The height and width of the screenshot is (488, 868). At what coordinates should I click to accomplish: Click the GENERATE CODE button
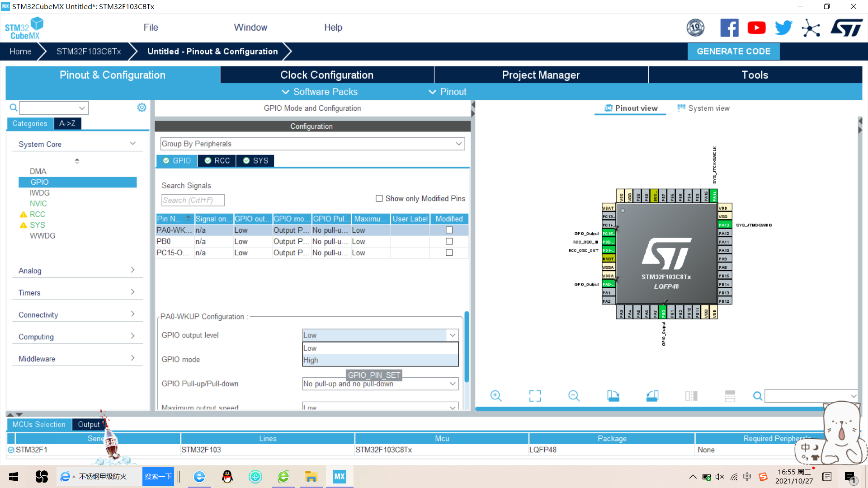(x=733, y=52)
